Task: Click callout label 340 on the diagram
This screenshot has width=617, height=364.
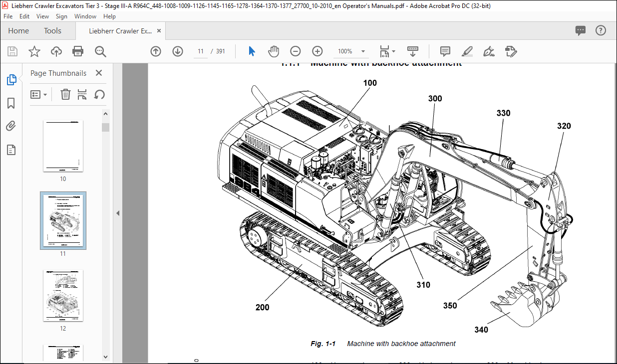Action: (481, 330)
